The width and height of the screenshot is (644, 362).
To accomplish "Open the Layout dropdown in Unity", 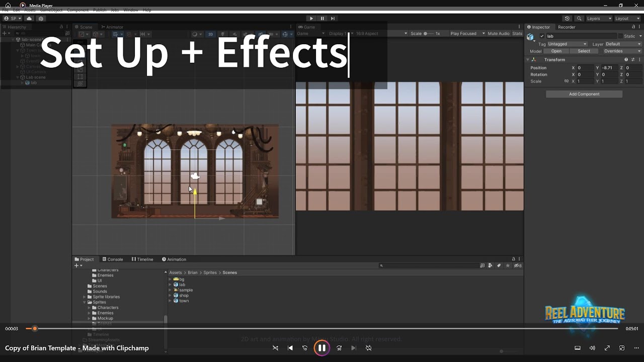I will point(627,19).
